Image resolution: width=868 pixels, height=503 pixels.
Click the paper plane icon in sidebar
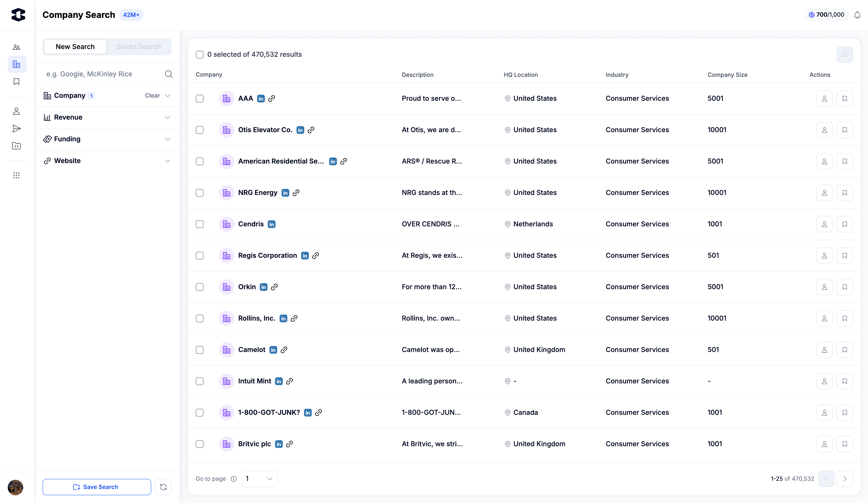coord(16,129)
